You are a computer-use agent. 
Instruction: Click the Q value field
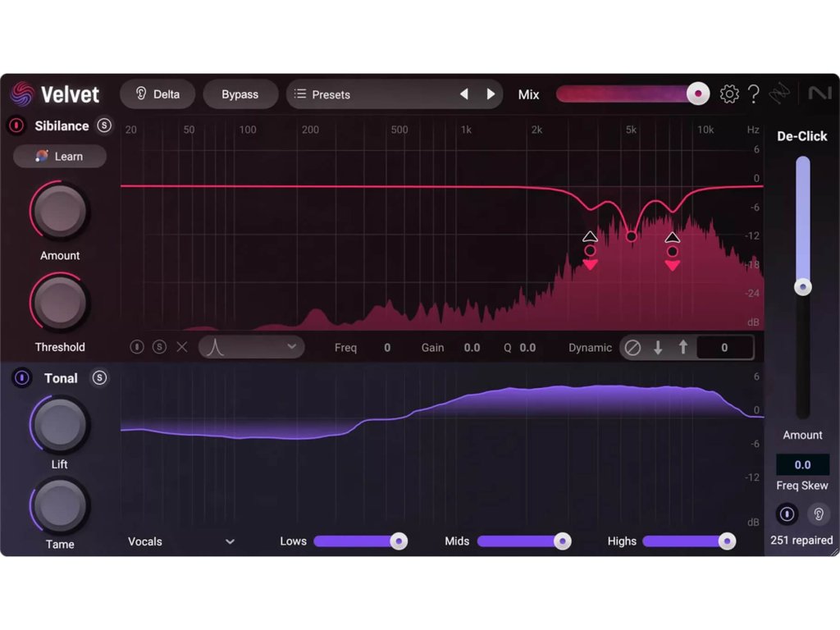coord(527,348)
